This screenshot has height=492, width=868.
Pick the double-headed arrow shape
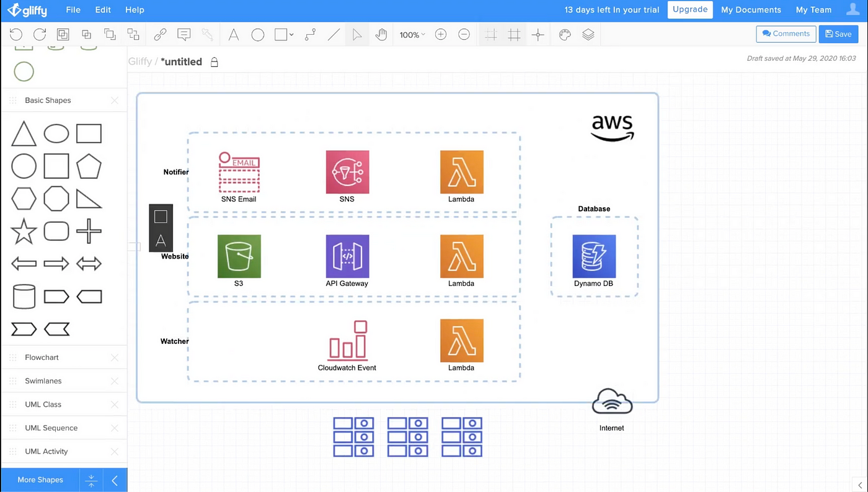89,264
